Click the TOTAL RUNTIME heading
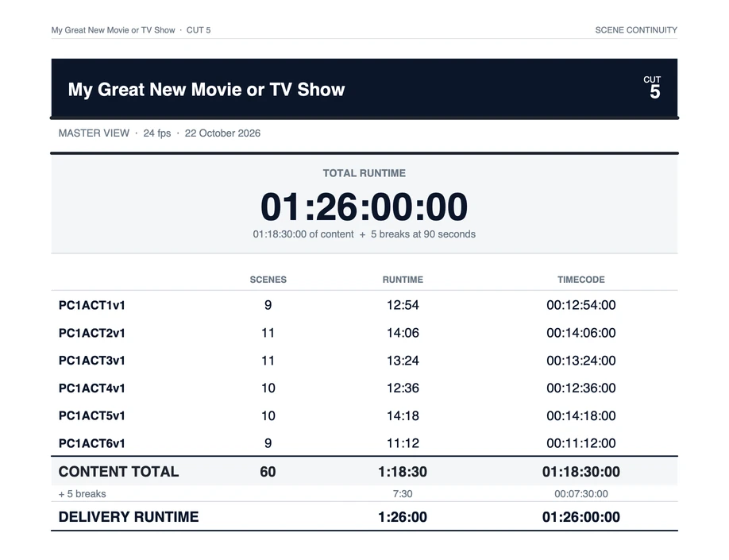This screenshot has width=729, height=560. point(364,173)
